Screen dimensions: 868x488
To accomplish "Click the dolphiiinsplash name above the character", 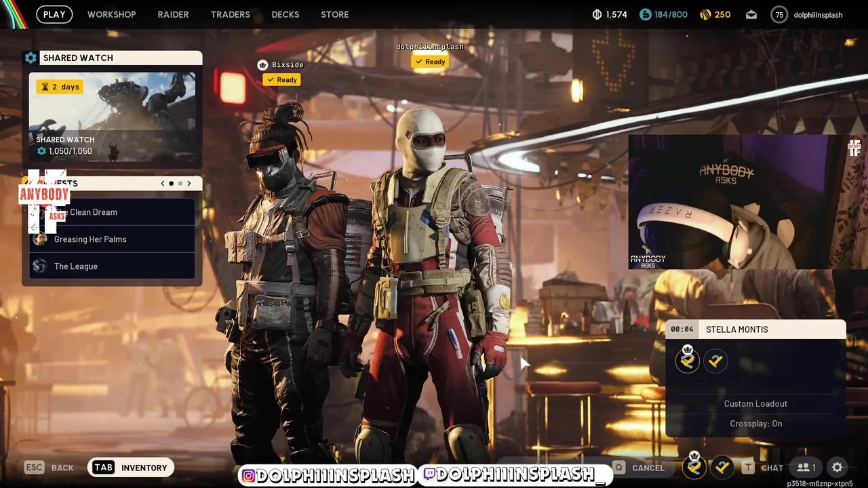I will pyautogui.click(x=430, y=47).
